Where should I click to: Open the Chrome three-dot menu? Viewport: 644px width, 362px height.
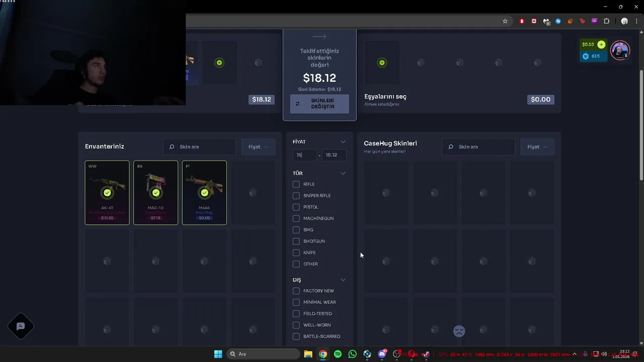tap(637, 21)
